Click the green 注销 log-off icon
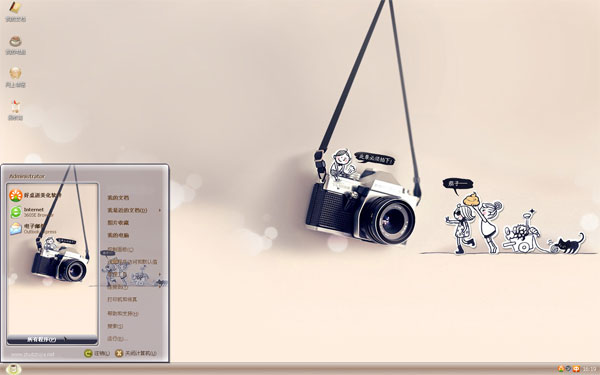 (88, 353)
